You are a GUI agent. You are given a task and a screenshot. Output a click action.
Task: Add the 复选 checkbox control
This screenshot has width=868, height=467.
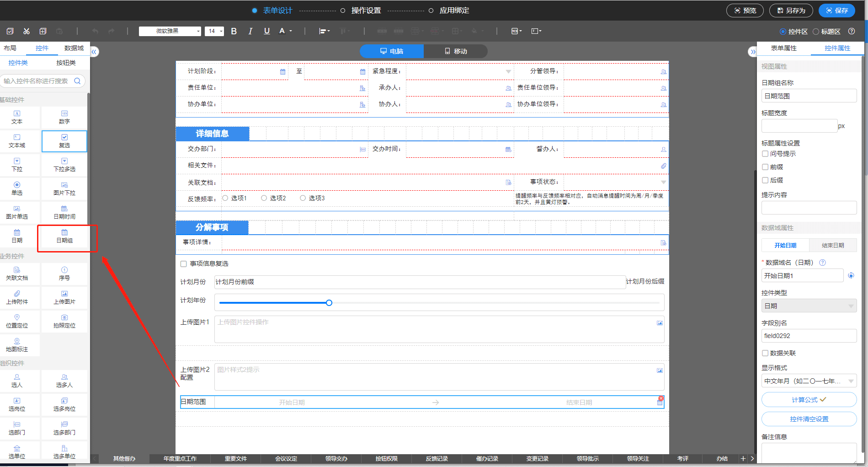[64, 141]
